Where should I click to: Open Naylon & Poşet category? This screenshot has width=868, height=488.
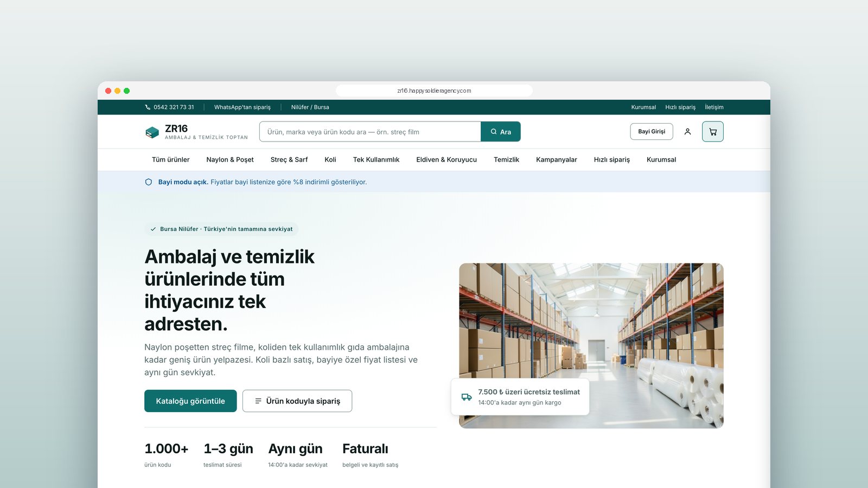pyautogui.click(x=230, y=160)
